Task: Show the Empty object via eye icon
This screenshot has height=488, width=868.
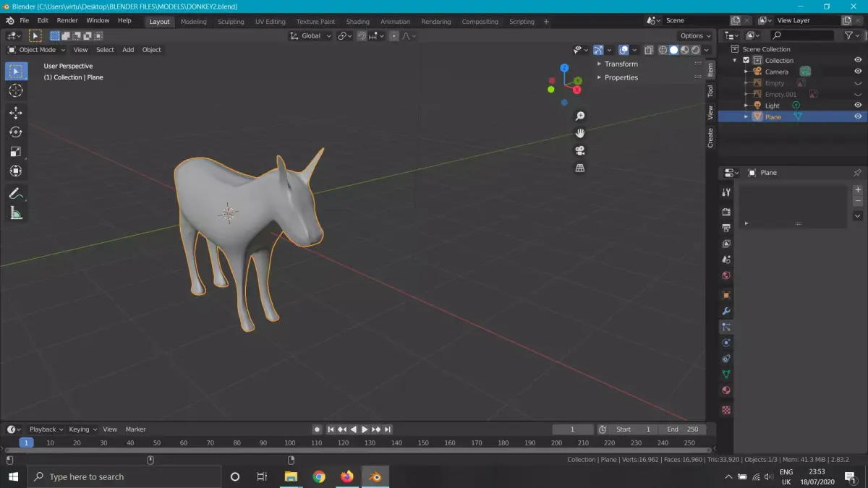Action: [858, 83]
